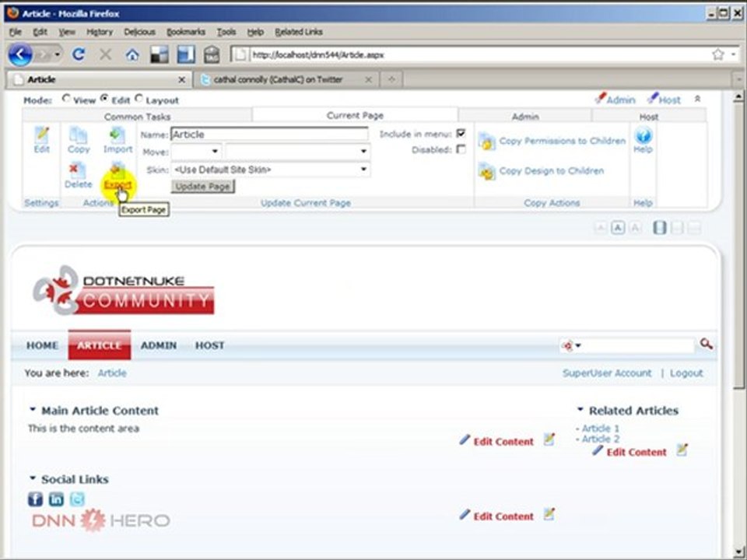Click the ADMIN navigation item
747x560 pixels.
pos(159,345)
